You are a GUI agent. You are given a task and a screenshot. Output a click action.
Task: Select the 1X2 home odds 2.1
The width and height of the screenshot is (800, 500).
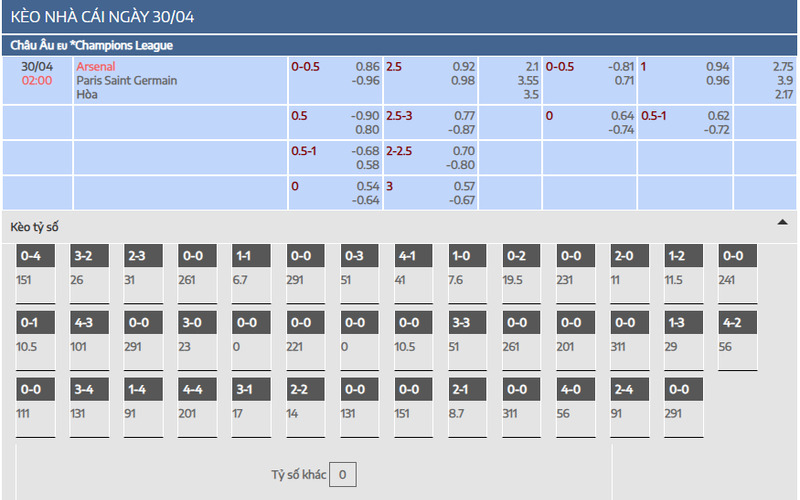click(x=532, y=66)
